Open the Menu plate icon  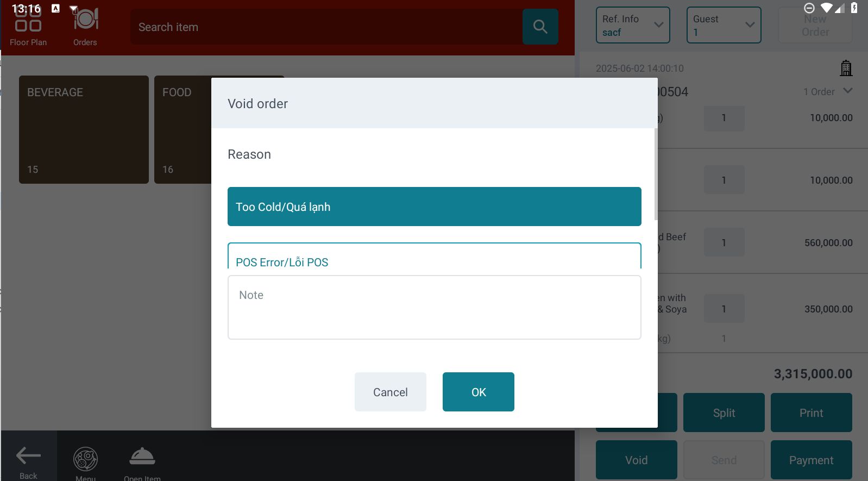coord(86,459)
